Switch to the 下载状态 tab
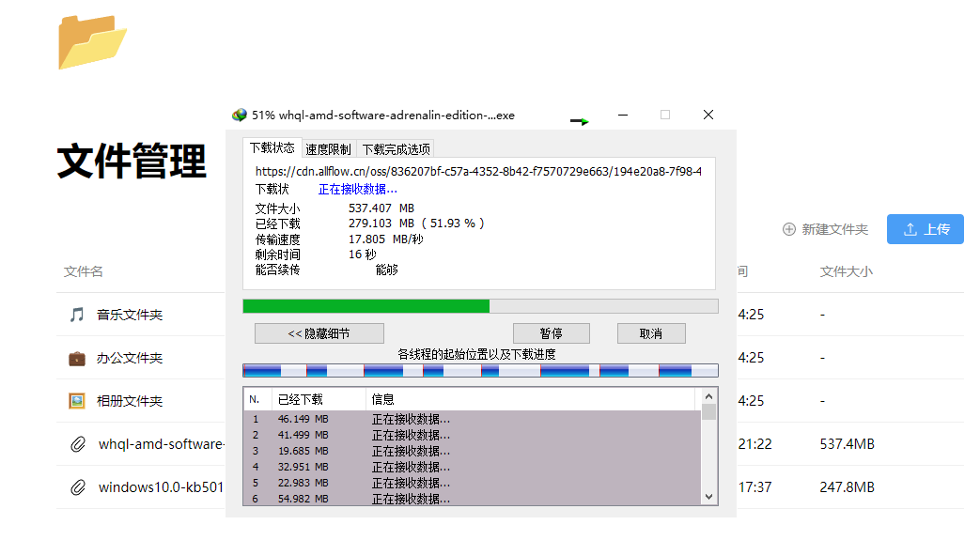The width and height of the screenshot is (980, 540). pyautogui.click(x=272, y=148)
